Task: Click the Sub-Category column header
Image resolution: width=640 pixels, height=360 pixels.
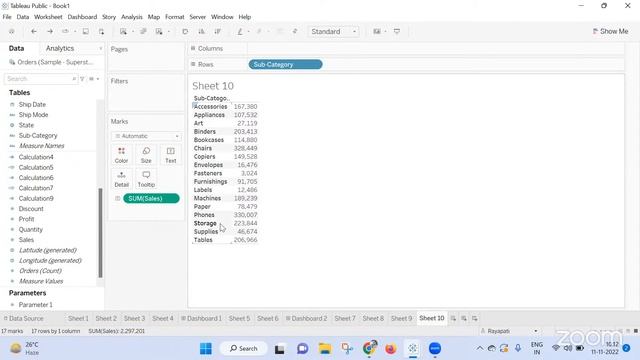Action: click(x=212, y=98)
